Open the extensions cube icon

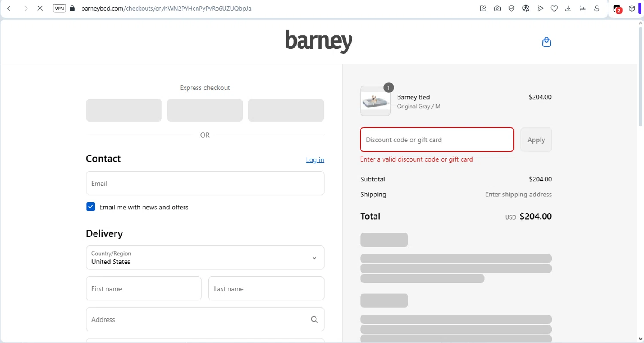coord(632,8)
